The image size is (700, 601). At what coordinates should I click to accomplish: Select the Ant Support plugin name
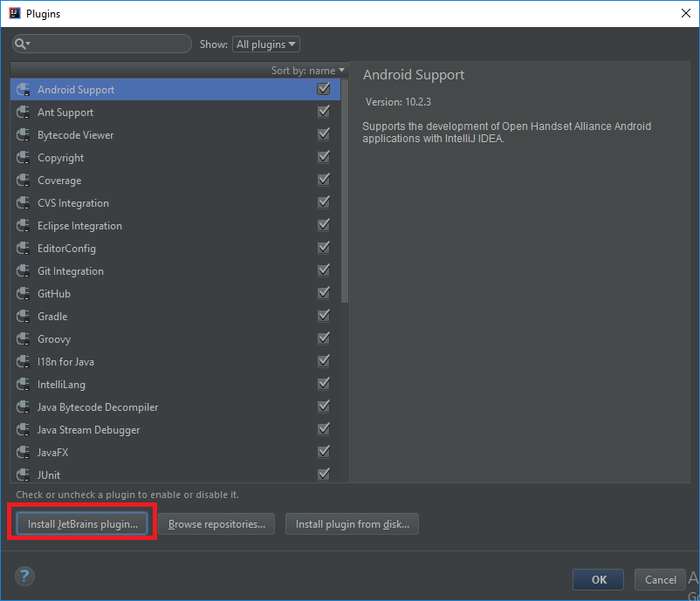[65, 113]
